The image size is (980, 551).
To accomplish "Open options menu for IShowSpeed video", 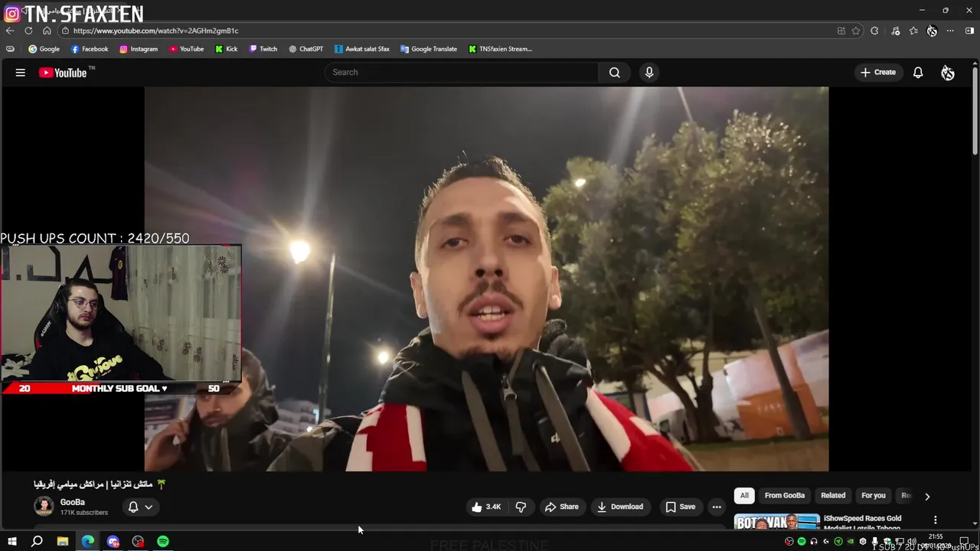I will [x=935, y=520].
